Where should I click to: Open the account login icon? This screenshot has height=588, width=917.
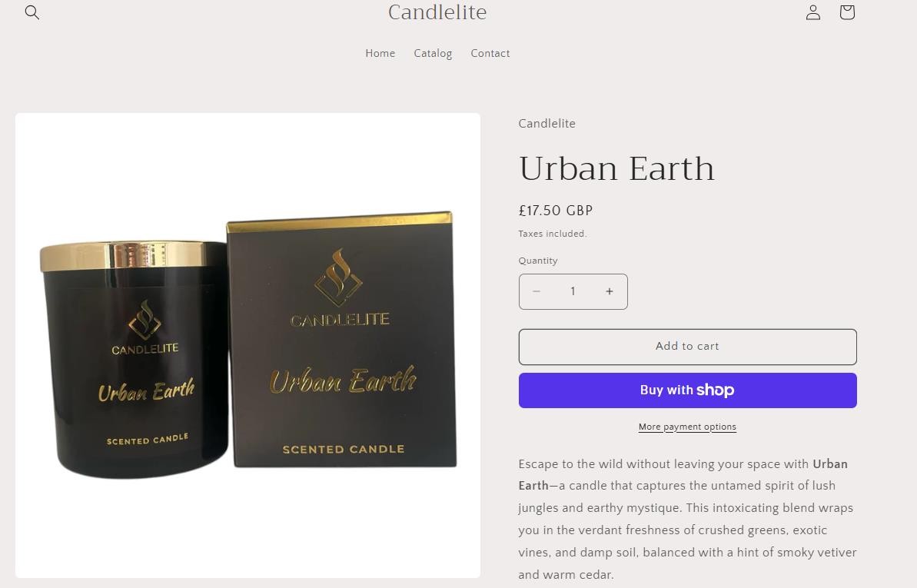(813, 12)
